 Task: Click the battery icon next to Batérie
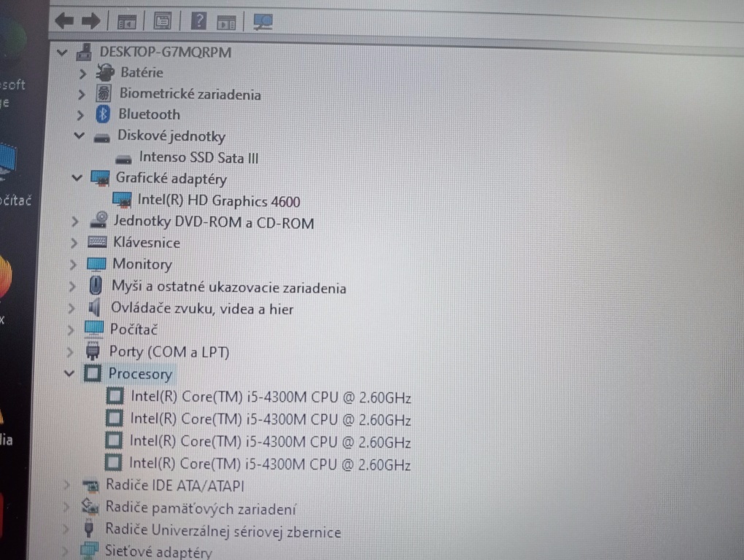pos(105,72)
